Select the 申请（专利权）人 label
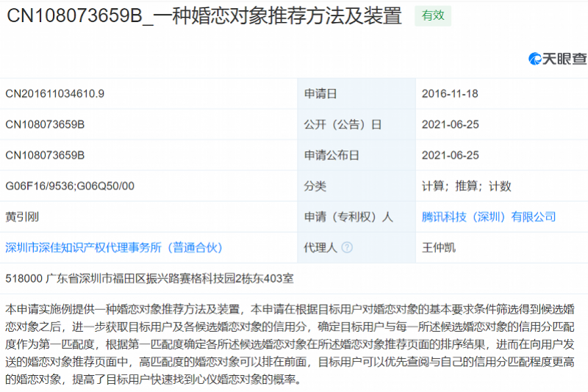This screenshot has height=392, width=588. tap(348, 217)
